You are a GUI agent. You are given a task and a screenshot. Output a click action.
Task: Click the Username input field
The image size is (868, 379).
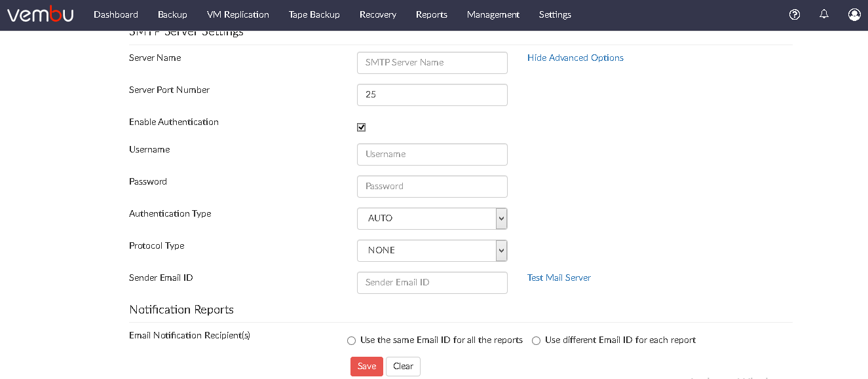[x=432, y=154]
